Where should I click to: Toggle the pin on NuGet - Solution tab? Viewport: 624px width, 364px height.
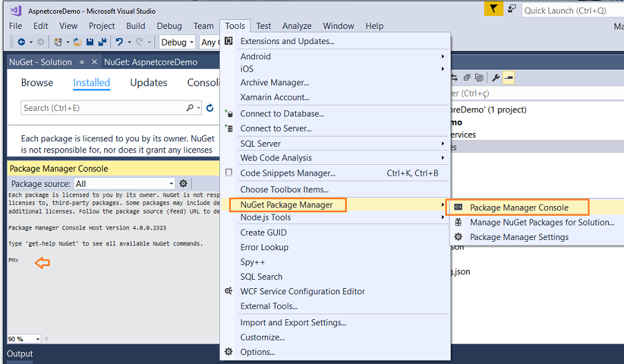click(x=81, y=62)
